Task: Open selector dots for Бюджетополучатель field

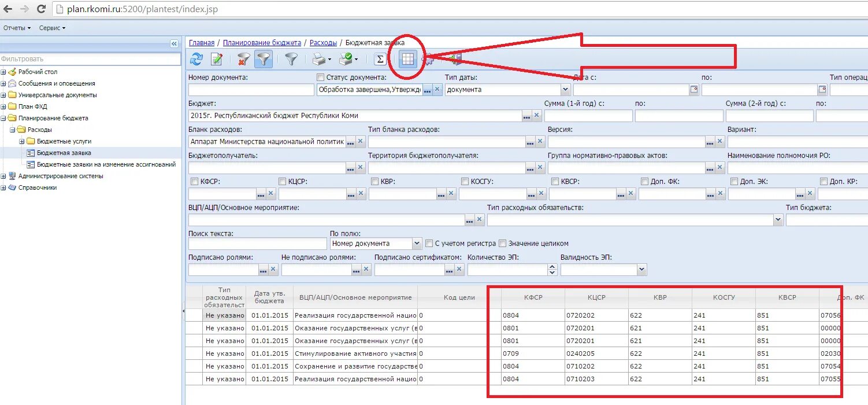Action: tap(351, 168)
